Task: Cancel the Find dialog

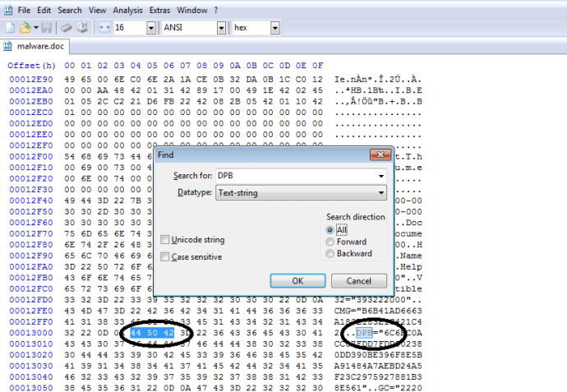Action: pyautogui.click(x=359, y=280)
